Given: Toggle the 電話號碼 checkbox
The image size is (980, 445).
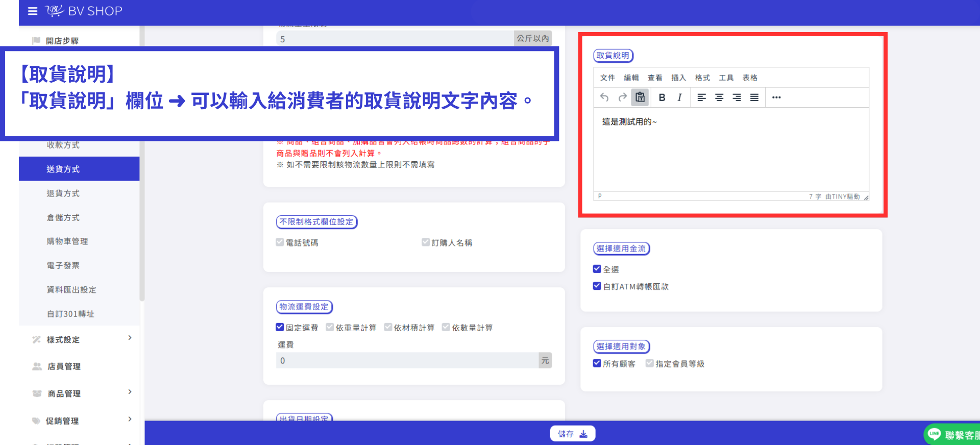Looking at the screenshot, I should [x=280, y=242].
